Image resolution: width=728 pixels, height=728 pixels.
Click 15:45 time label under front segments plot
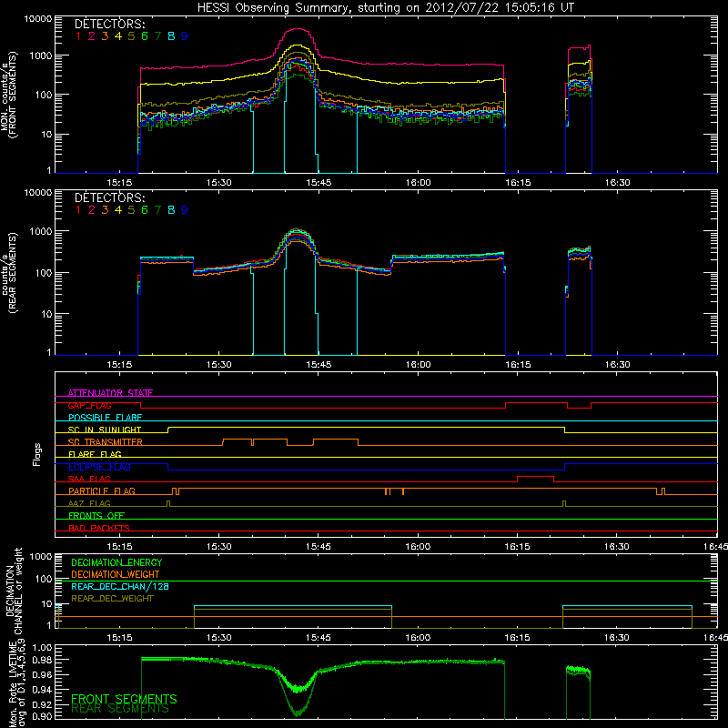click(x=318, y=183)
